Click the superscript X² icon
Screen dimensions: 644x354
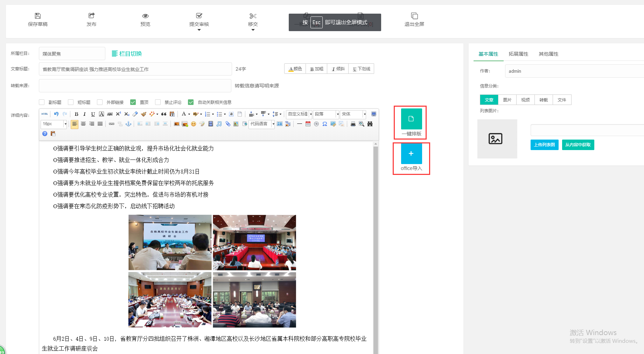coord(118,114)
